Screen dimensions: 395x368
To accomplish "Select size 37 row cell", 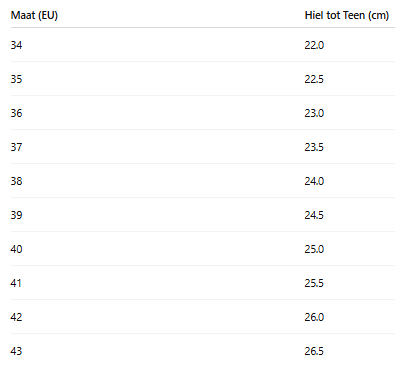I will point(16,147).
